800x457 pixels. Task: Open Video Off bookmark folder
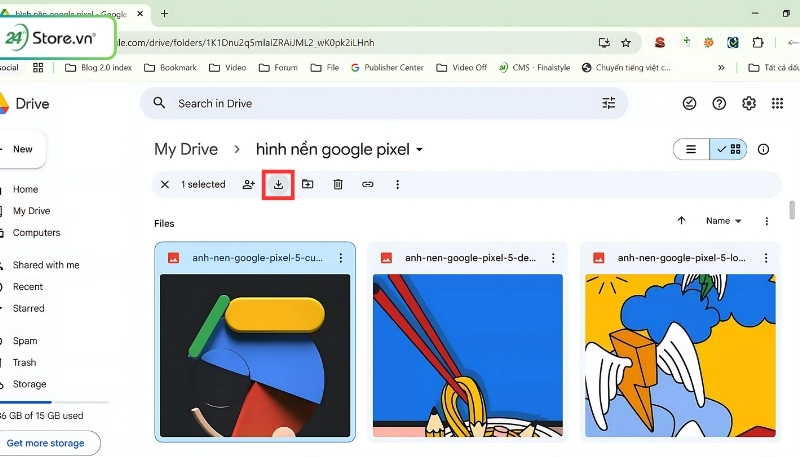[462, 67]
